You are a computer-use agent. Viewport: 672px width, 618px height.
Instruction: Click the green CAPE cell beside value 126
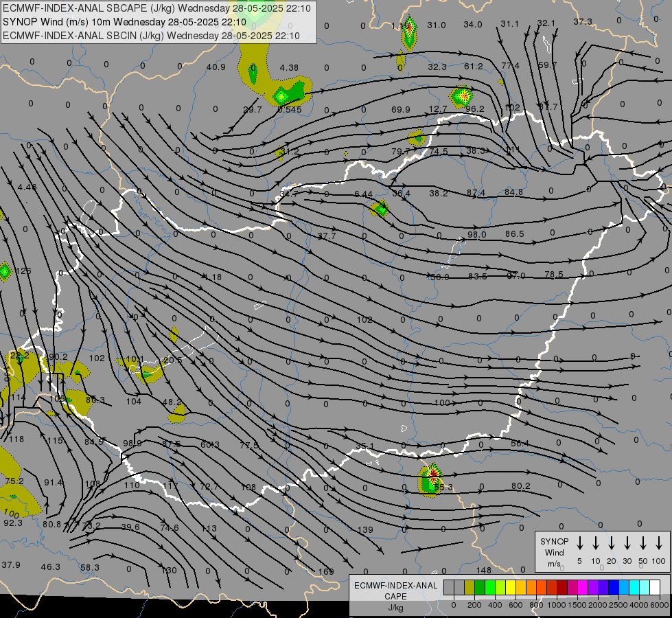click(x=5, y=271)
